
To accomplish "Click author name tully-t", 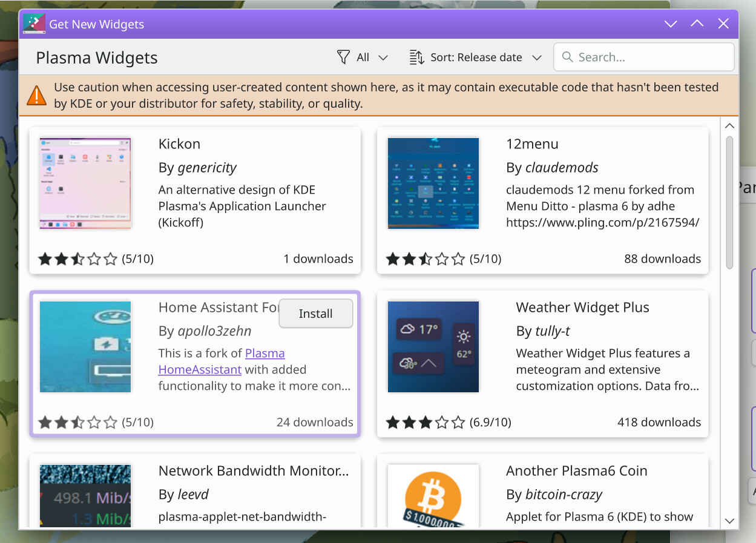I will (x=552, y=331).
